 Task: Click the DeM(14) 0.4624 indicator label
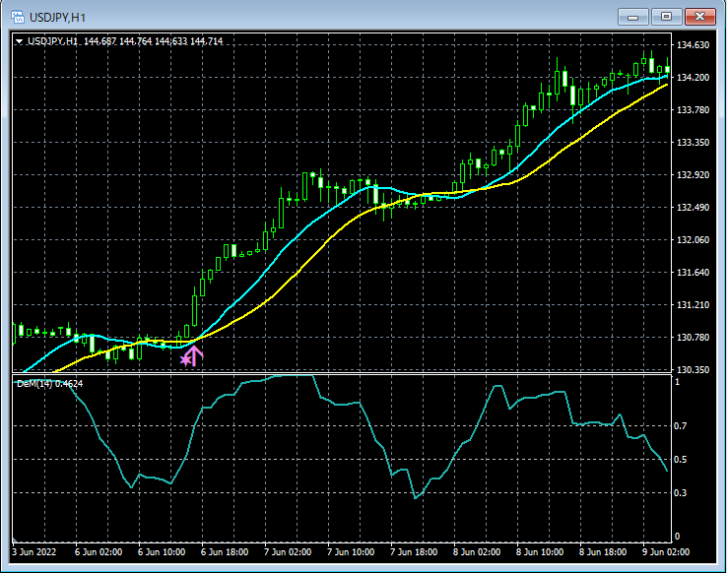[49, 383]
